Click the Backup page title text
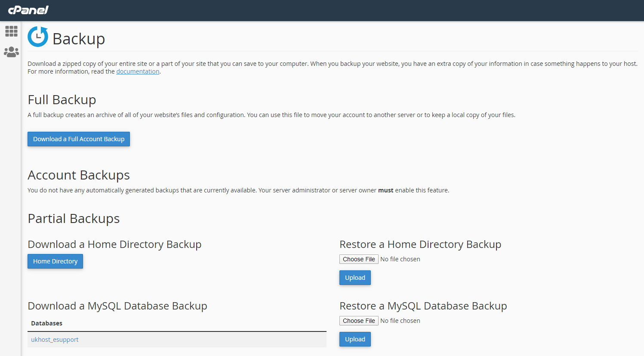The width and height of the screenshot is (644, 356). (x=79, y=38)
